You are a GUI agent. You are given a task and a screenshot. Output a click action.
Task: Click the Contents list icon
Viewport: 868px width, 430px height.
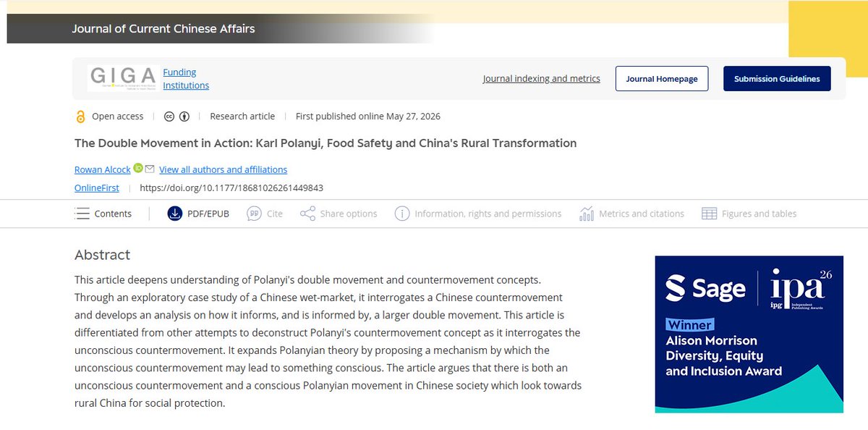click(x=82, y=214)
